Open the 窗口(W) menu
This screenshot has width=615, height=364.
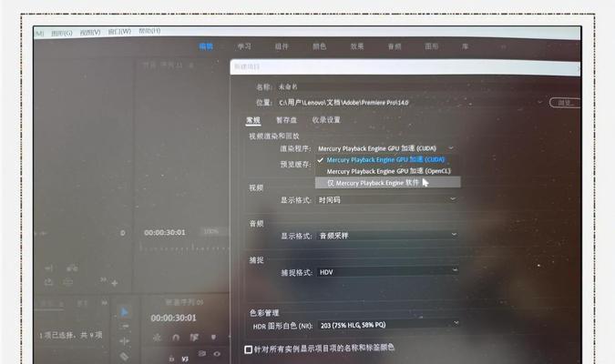[119, 31]
